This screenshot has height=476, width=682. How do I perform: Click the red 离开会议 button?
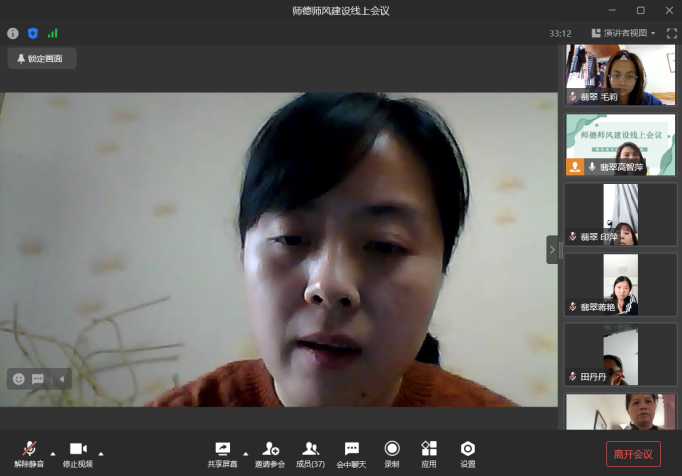click(x=633, y=454)
